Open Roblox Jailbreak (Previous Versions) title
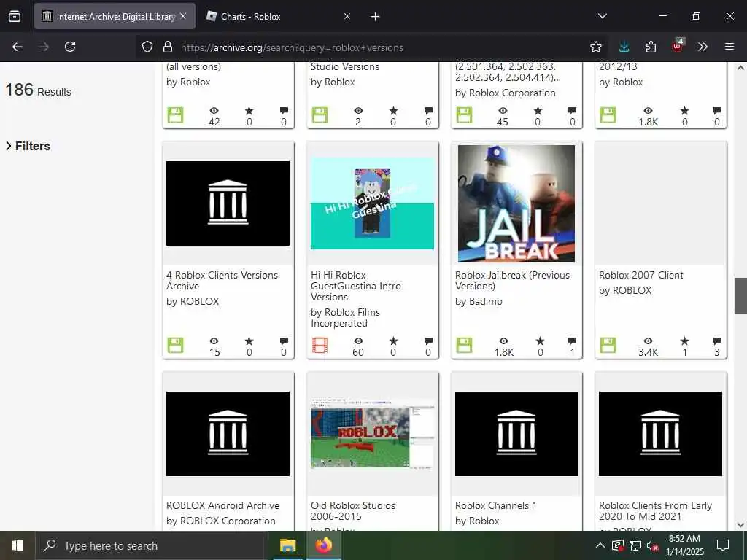The height and width of the screenshot is (560, 747). pos(512,281)
